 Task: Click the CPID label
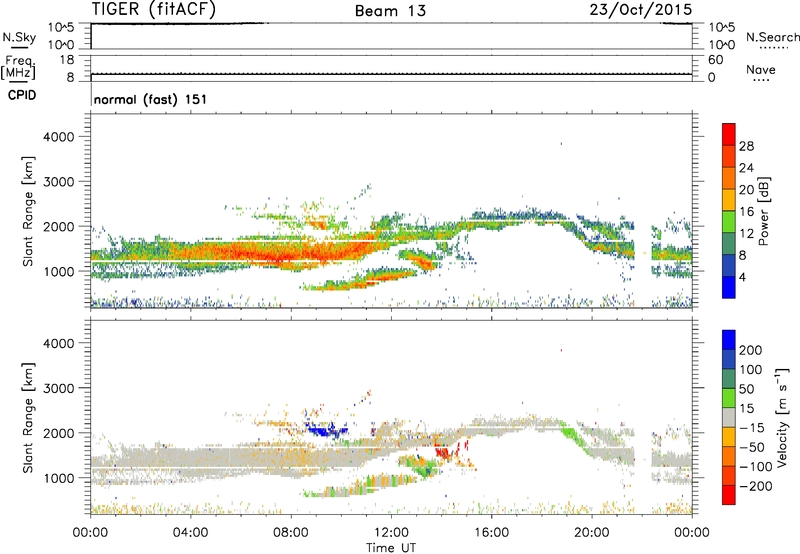tap(22, 95)
